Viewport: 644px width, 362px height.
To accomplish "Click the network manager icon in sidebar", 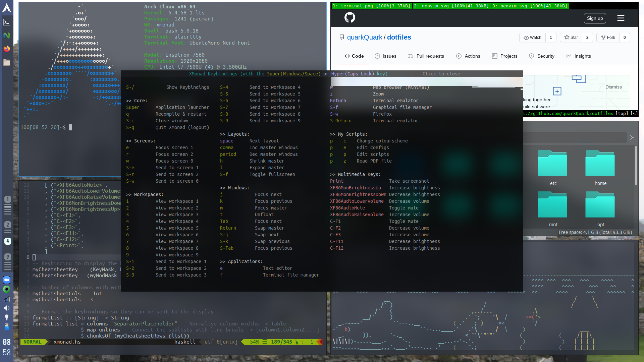I will (x=7, y=299).
